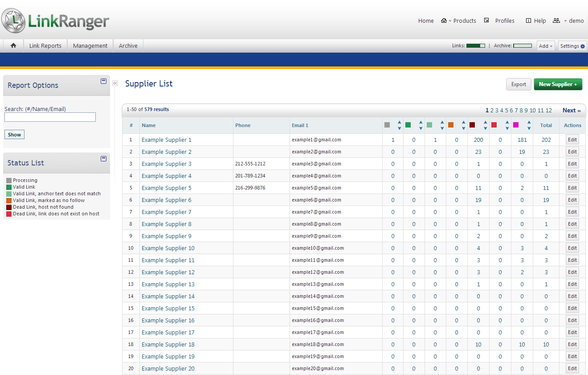The width and height of the screenshot is (588, 375).
Task: Minimize the Report Options panel
Action: [103, 81]
